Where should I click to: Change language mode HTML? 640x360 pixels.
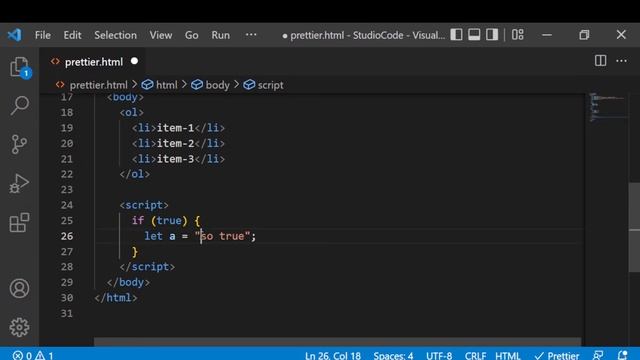[508, 355]
